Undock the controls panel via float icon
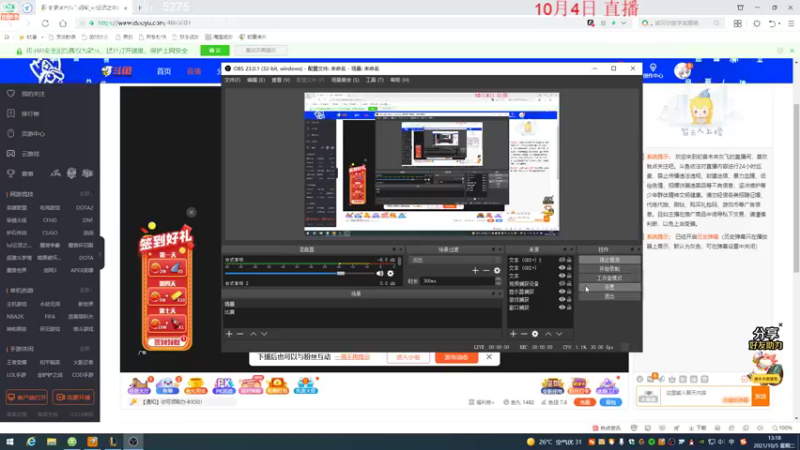Viewport: 800px width, 450px height. [x=632, y=249]
